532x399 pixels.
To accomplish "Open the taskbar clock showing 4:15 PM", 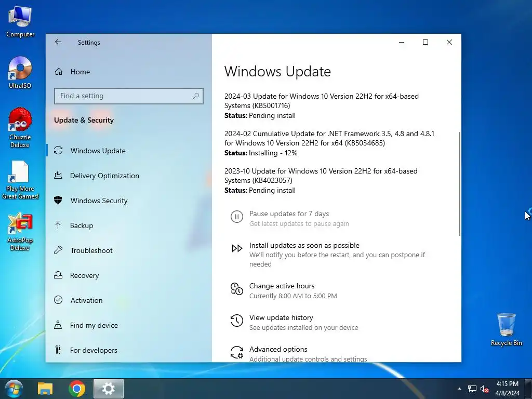I will tap(508, 389).
